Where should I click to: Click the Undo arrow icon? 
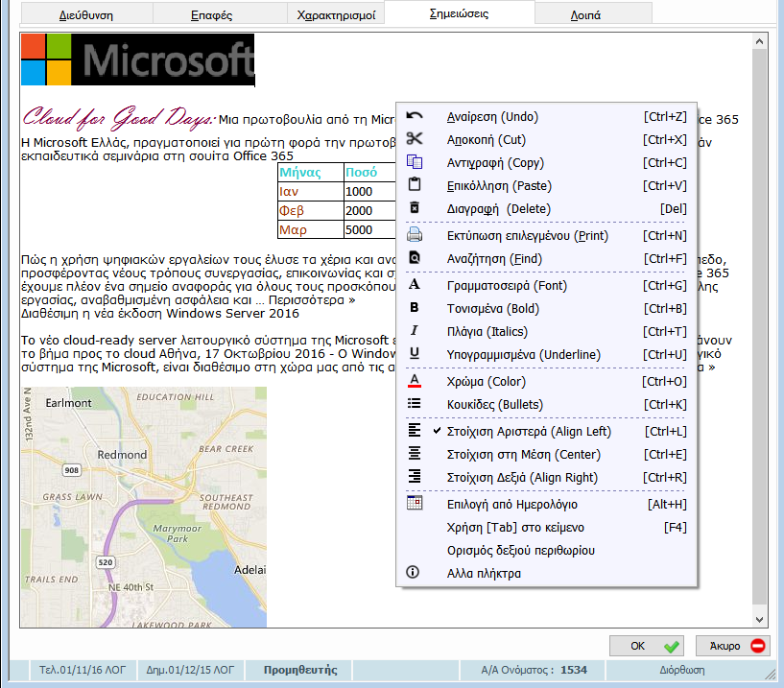coord(415,116)
